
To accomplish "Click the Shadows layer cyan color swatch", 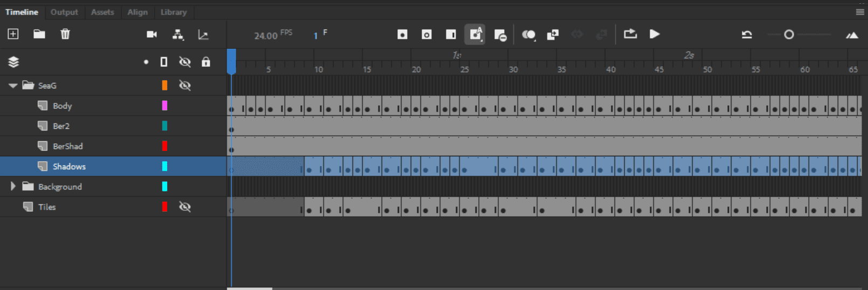I will [x=164, y=166].
